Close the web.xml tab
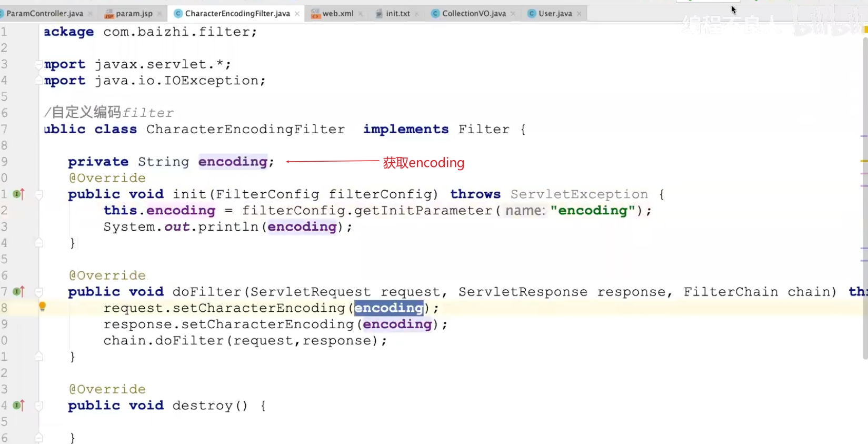868x444 pixels. click(x=361, y=14)
